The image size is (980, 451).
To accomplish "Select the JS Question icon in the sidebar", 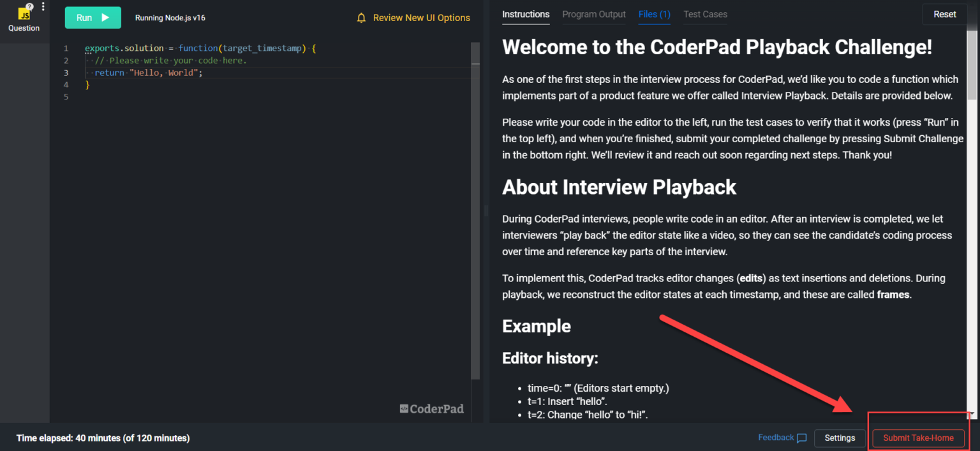I will [24, 12].
